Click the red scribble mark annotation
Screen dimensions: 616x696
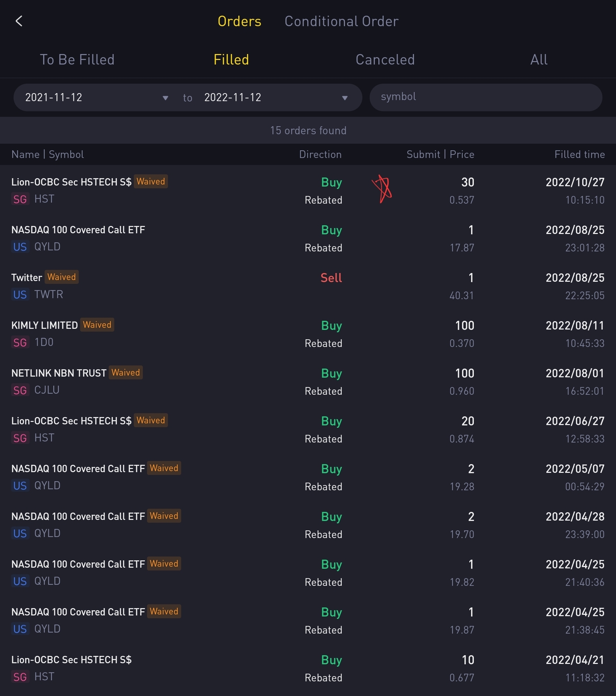click(382, 189)
